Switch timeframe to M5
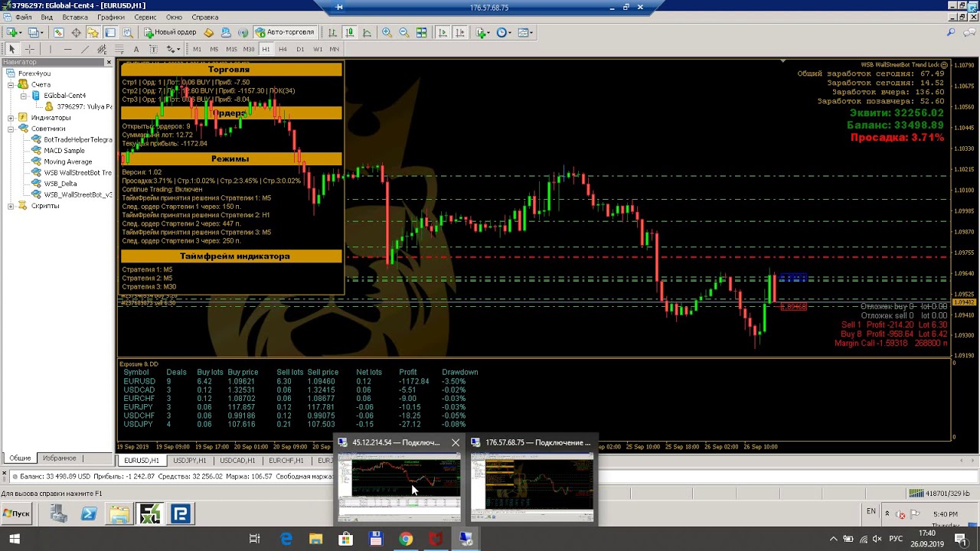The image size is (980, 551). tap(214, 49)
